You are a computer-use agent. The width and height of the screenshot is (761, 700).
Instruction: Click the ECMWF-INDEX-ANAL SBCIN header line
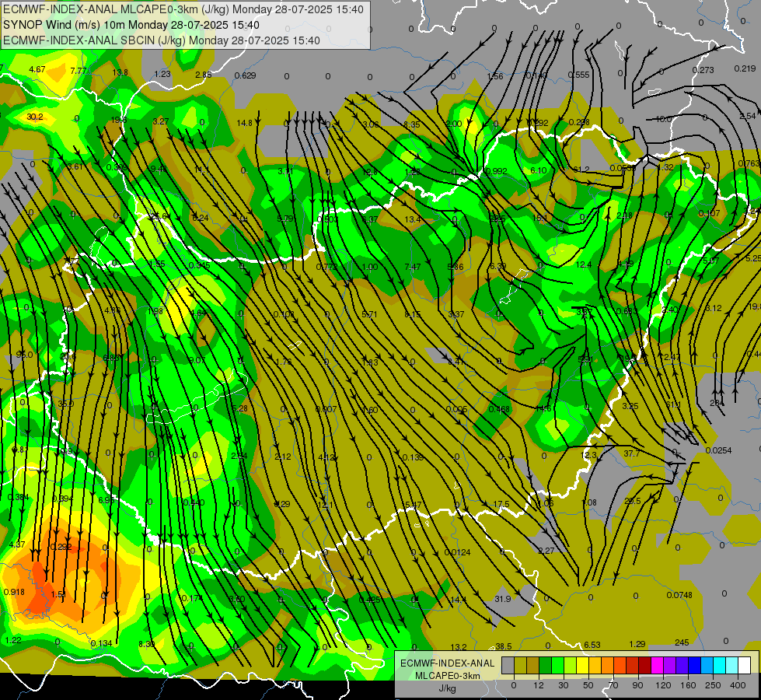point(162,40)
